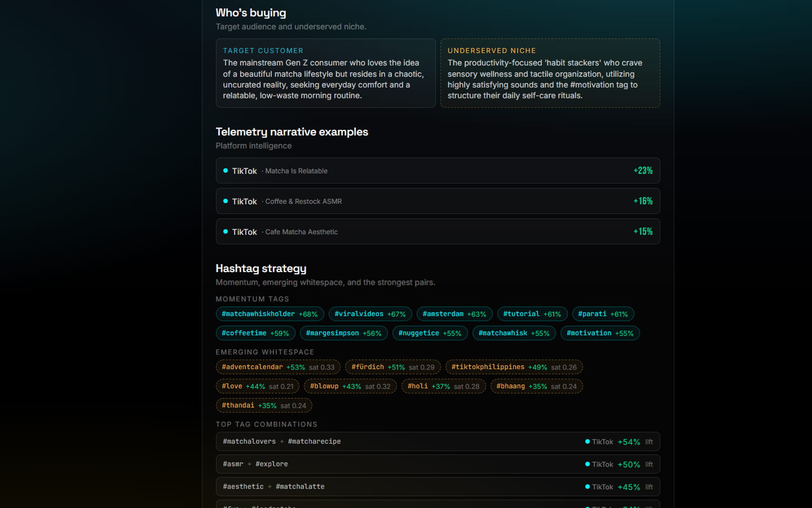This screenshot has width=812, height=508.
Task: Click the +50% lift value
Action: [x=629, y=465]
